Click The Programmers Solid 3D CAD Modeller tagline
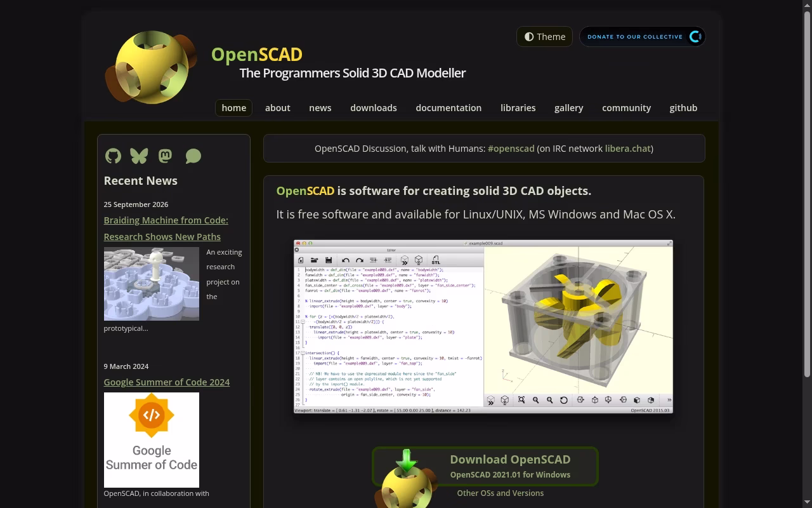Image resolution: width=812 pixels, height=508 pixels. (x=353, y=73)
